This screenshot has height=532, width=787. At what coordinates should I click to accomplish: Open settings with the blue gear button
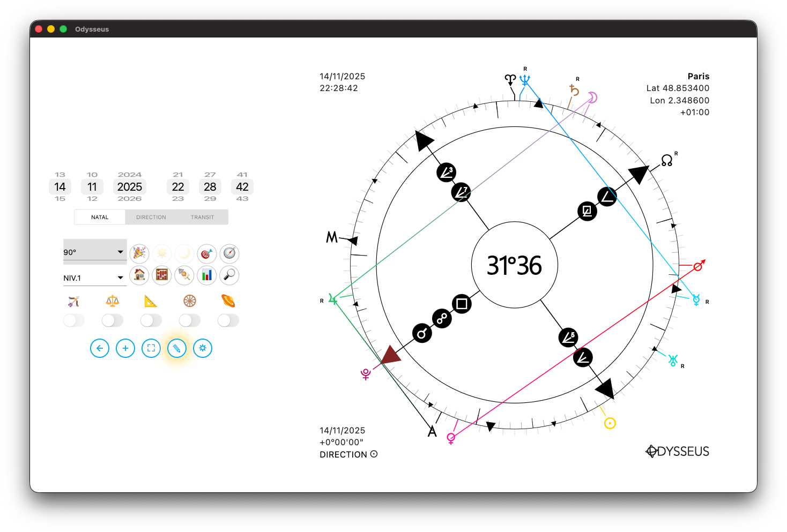[x=203, y=348]
